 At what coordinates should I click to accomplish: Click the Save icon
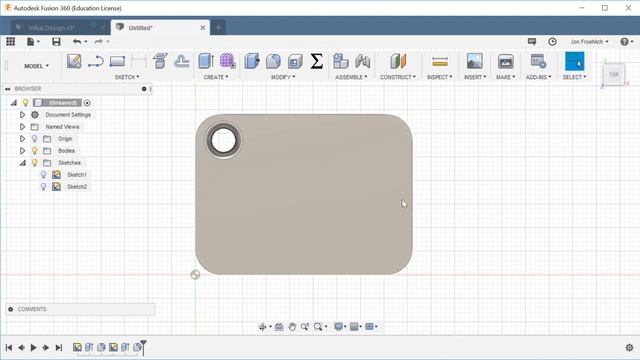tap(56, 41)
